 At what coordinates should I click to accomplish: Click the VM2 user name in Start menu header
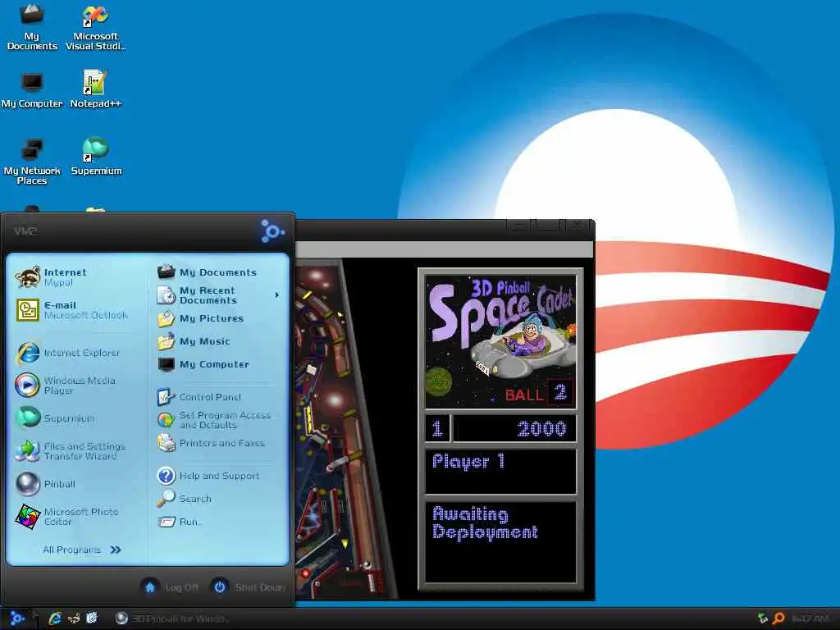coord(25,231)
